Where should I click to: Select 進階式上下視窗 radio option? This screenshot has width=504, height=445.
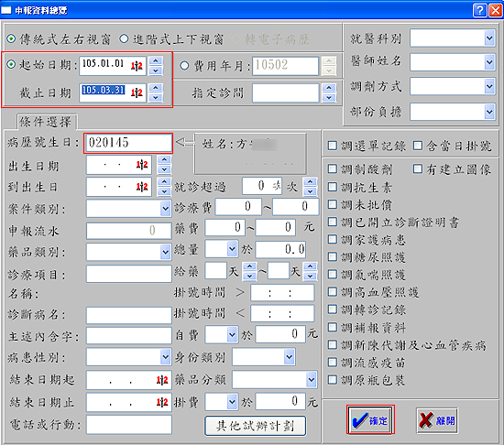(124, 38)
